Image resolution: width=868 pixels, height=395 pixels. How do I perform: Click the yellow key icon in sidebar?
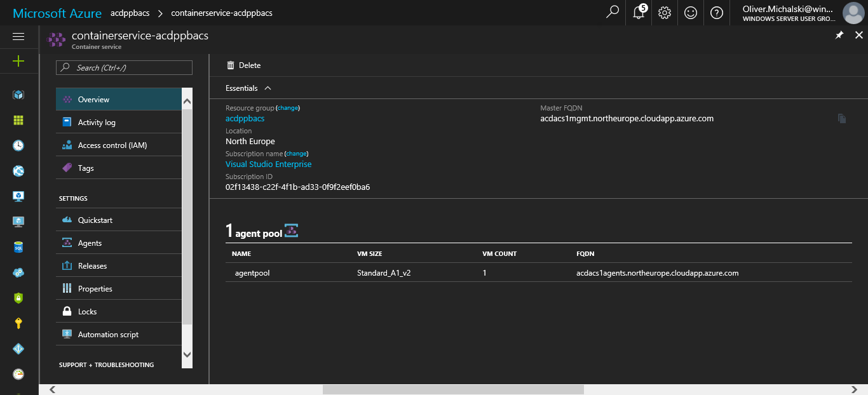(18, 323)
